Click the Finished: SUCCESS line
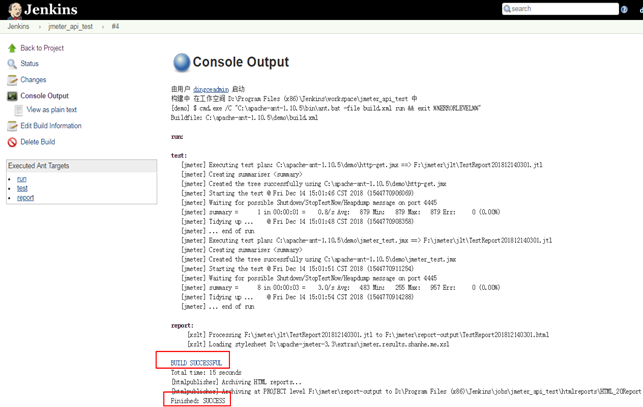The height and width of the screenshot is (407, 643). click(198, 400)
